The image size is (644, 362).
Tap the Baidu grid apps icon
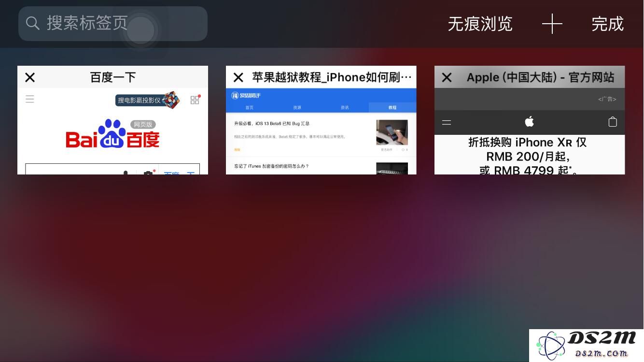195,100
